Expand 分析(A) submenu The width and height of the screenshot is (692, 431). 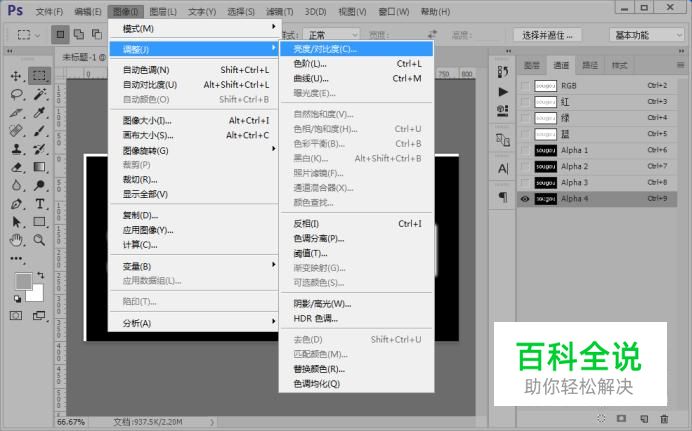[193, 323]
